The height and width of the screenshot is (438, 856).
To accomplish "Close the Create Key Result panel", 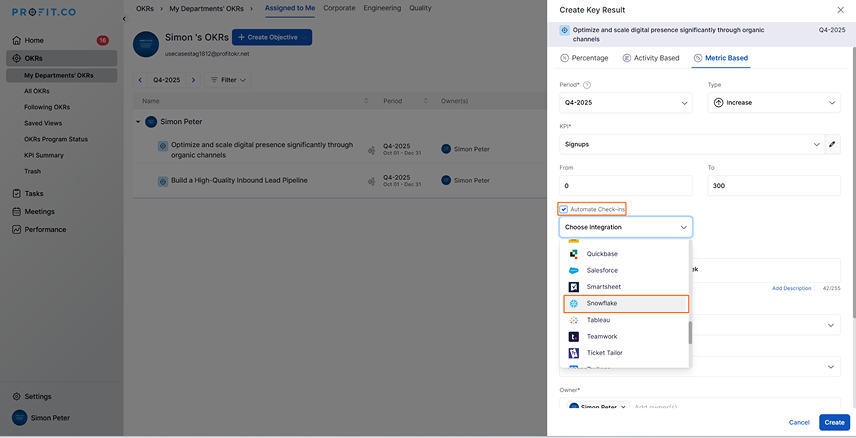I will click(840, 10).
